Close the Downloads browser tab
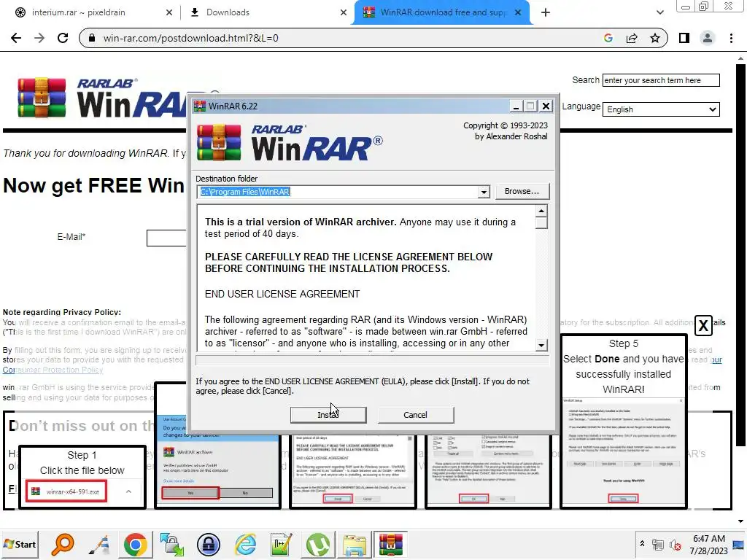747x560 pixels. (x=344, y=13)
